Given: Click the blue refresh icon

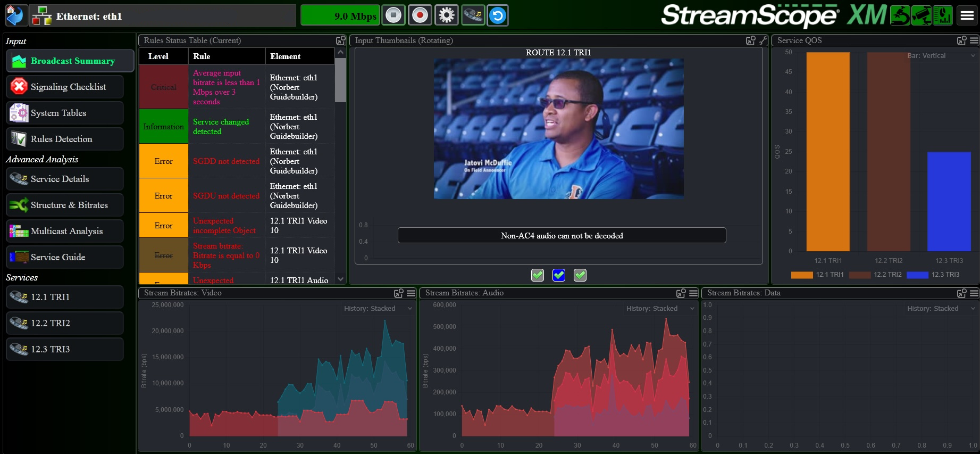Looking at the screenshot, I should pos(498,15).
